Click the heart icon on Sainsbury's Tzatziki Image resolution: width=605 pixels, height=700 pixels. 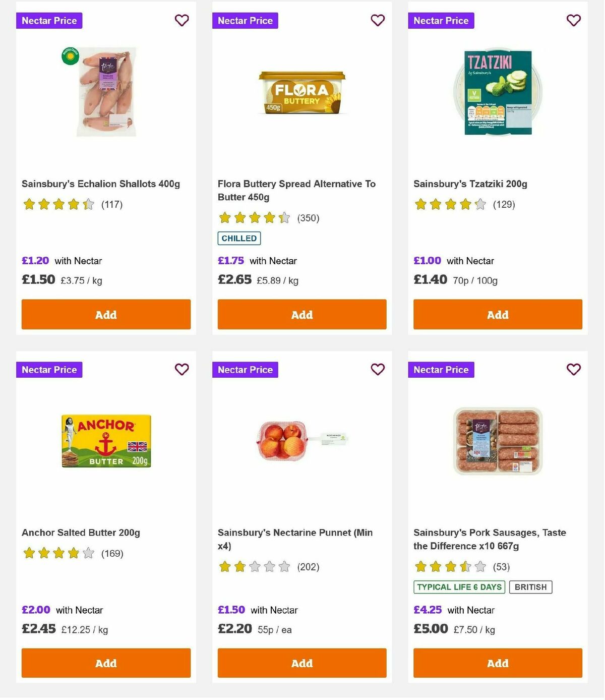click(573, 21)
